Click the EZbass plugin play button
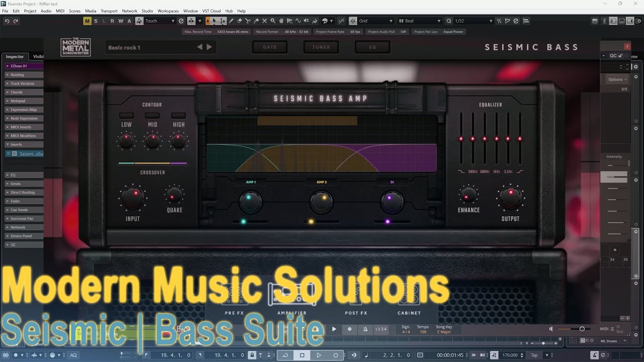644x362 pixels. [334, 329]
